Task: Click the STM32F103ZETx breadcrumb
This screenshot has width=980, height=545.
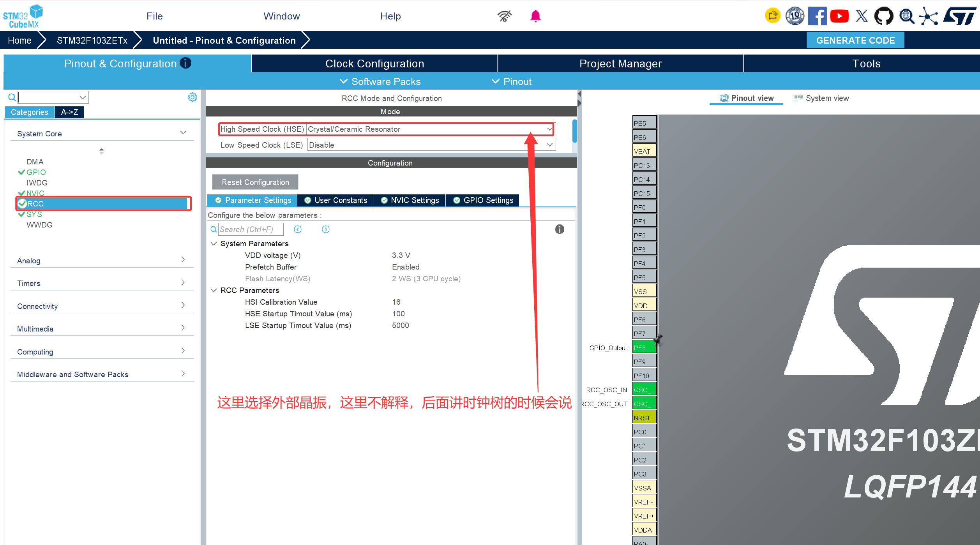Action: point(92,40)
